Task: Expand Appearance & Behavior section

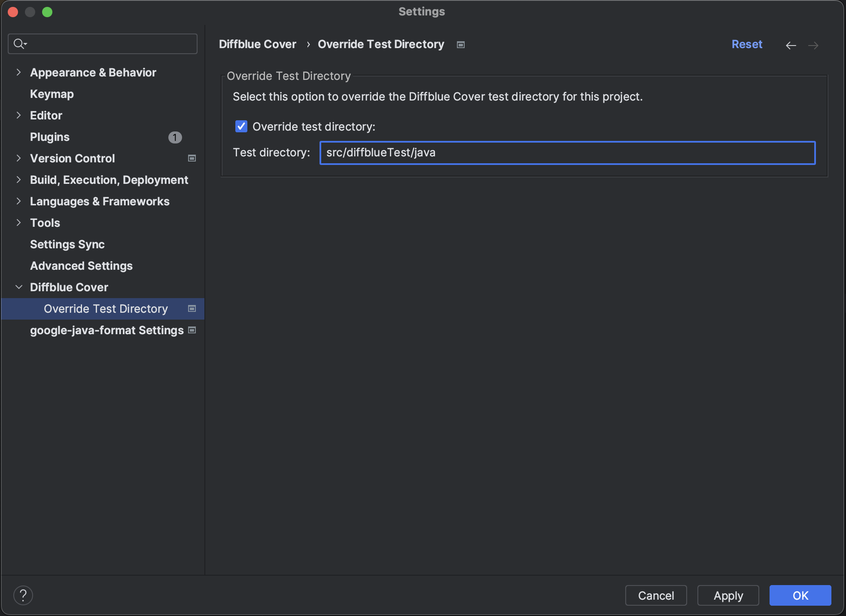Action: 18,73
